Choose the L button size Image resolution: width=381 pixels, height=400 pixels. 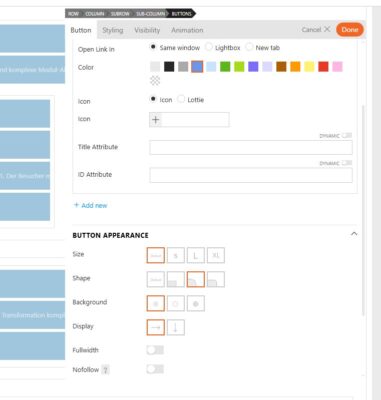pyautogui.click(x=196, y=255)
